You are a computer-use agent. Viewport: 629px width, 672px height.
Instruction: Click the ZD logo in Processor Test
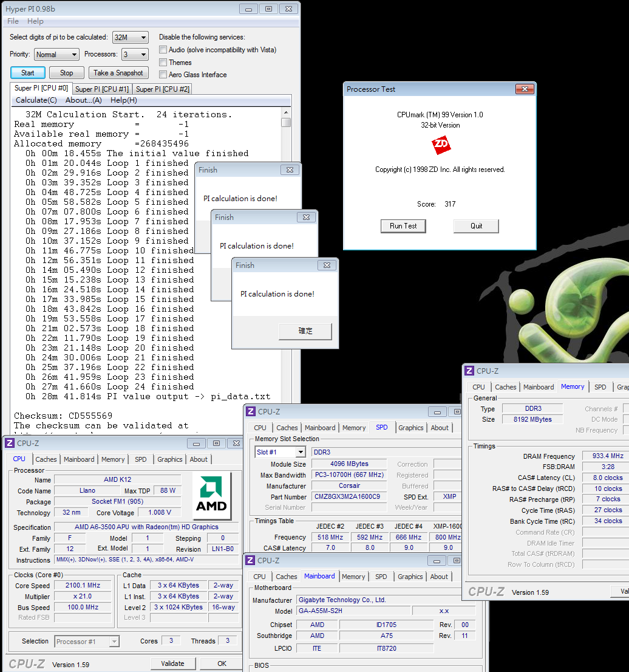(x=441, y=145)
